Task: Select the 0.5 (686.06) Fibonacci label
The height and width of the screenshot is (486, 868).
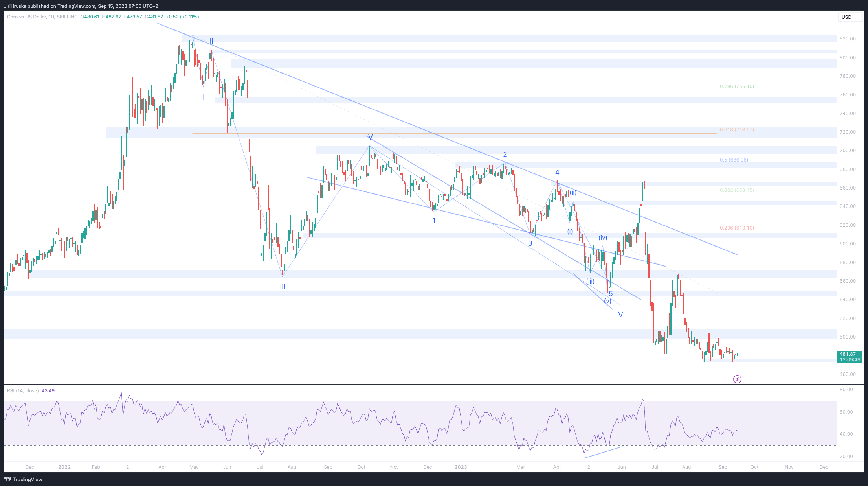Action: [x=734, y=160]
